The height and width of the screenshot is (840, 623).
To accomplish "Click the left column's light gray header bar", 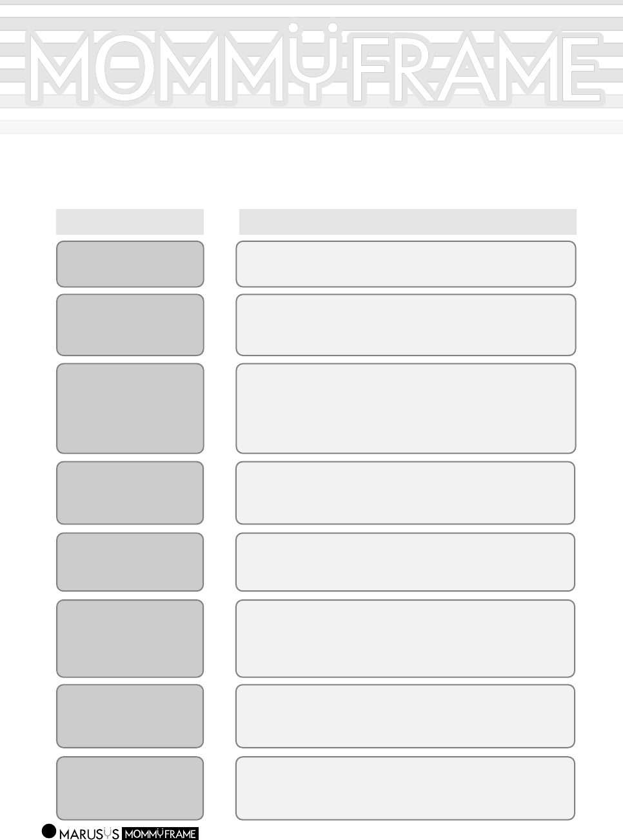I will click(130, 221).
